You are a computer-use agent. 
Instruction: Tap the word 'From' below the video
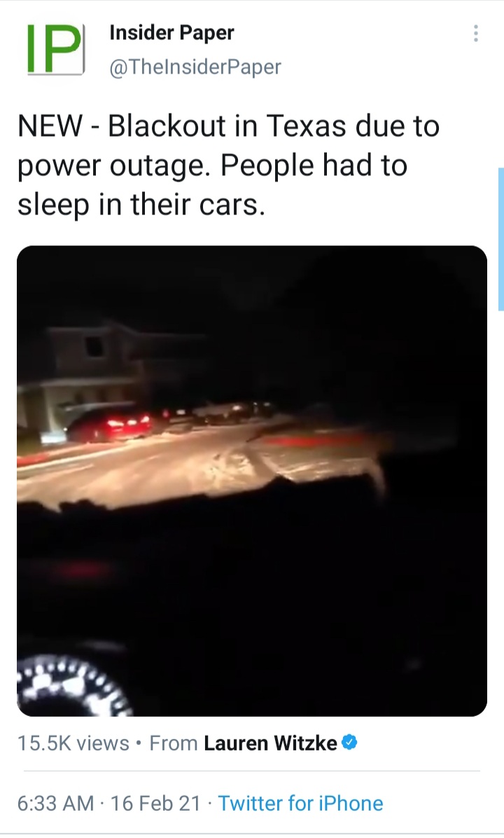coord(174,743)
